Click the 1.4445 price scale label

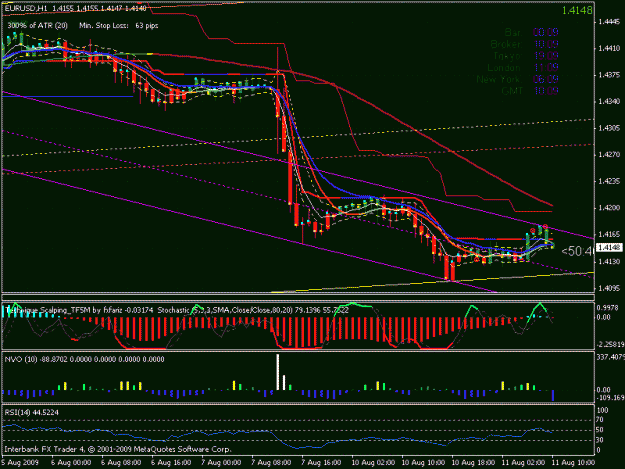pos(609,22)
